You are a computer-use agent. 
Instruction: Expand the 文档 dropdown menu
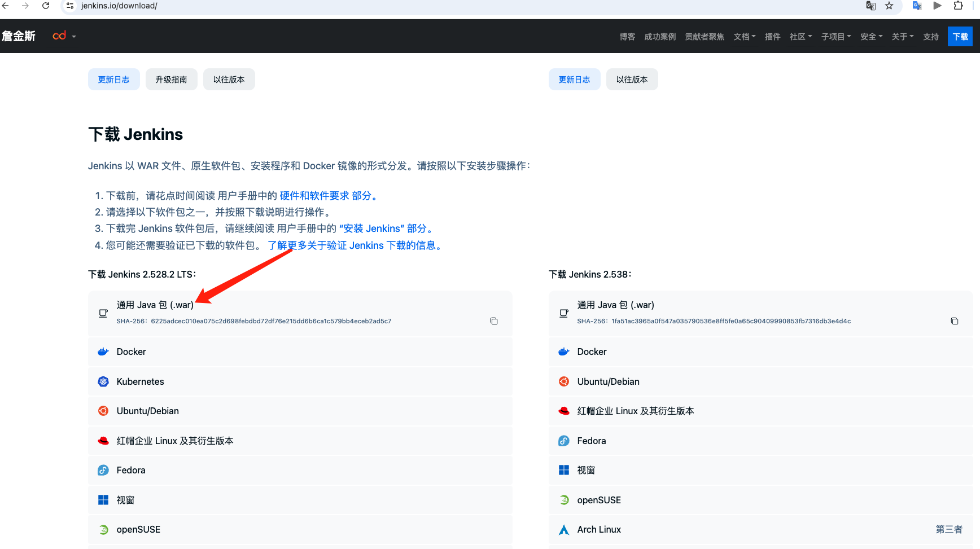(x=745, y=37)
